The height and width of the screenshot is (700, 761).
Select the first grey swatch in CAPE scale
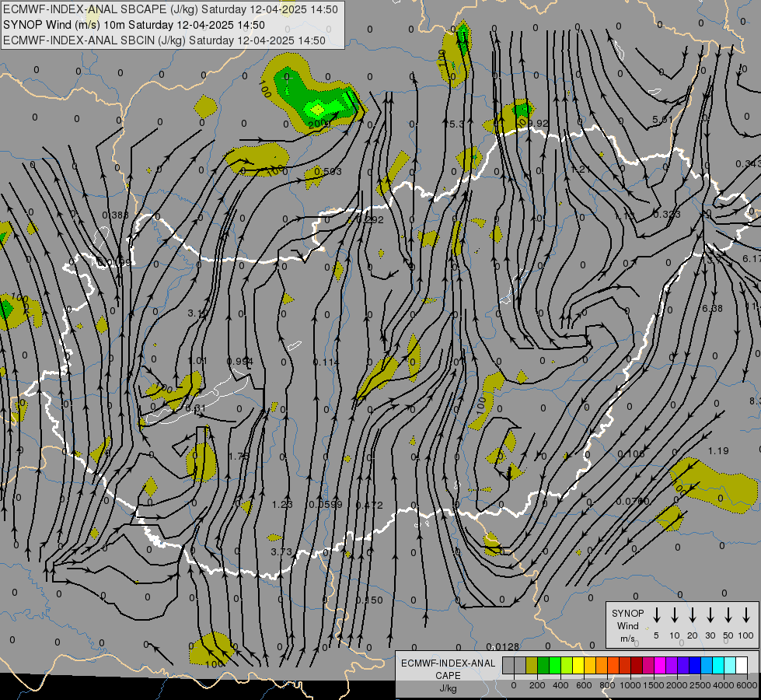[x=508, y=666]
